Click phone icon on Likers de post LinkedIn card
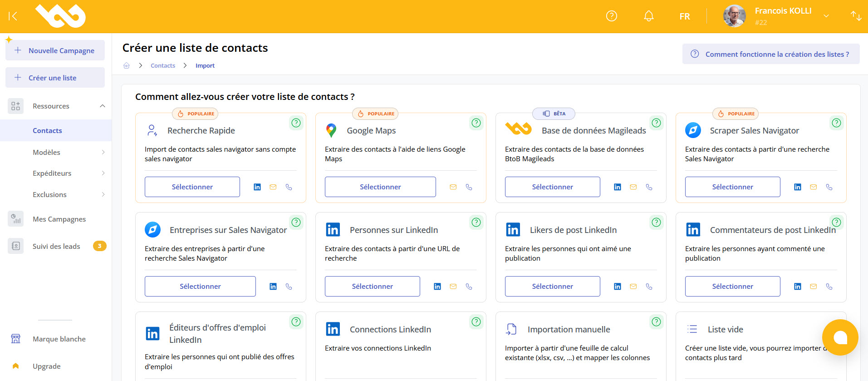 point(649,287)
